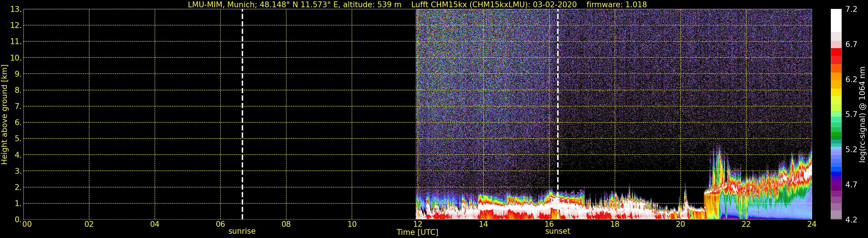Image resolution: width=868 pixels, height=238 pixels.
Task: Click the "11." height axis tick label
Action: point(16,42)
